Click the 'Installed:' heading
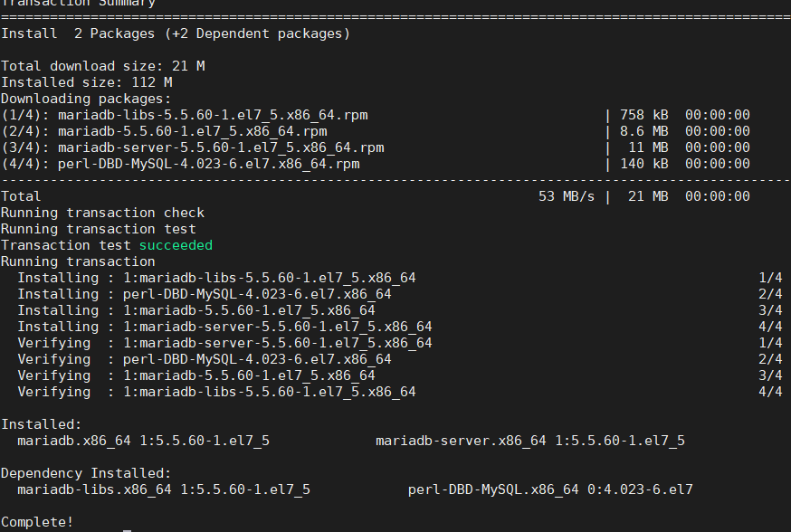This screenshot has width=791, height=532. click(x=42, y=424)
